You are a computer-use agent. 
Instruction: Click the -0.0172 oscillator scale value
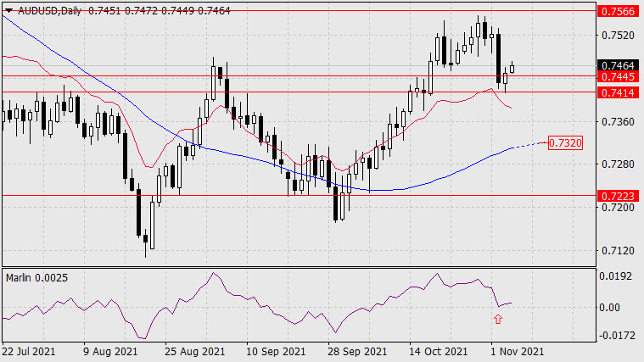coord(618,336)
